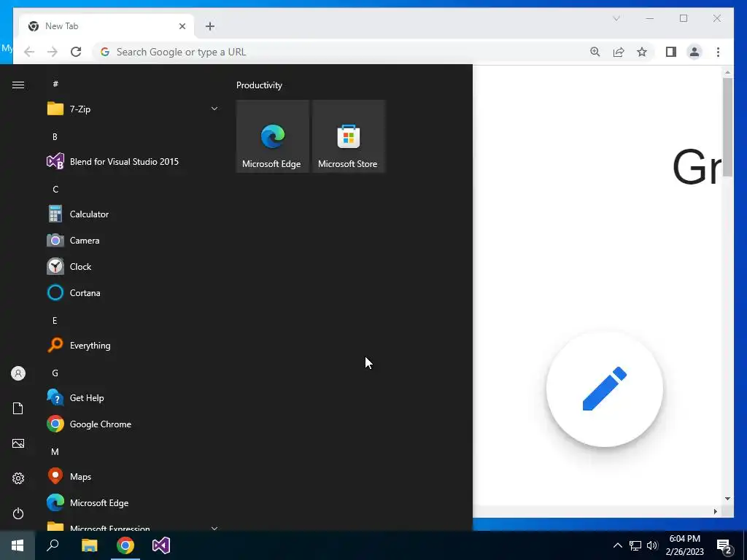The image size is (747, 560).
Task: Click the blue pencil customize button
Action: tap(605, 389)
